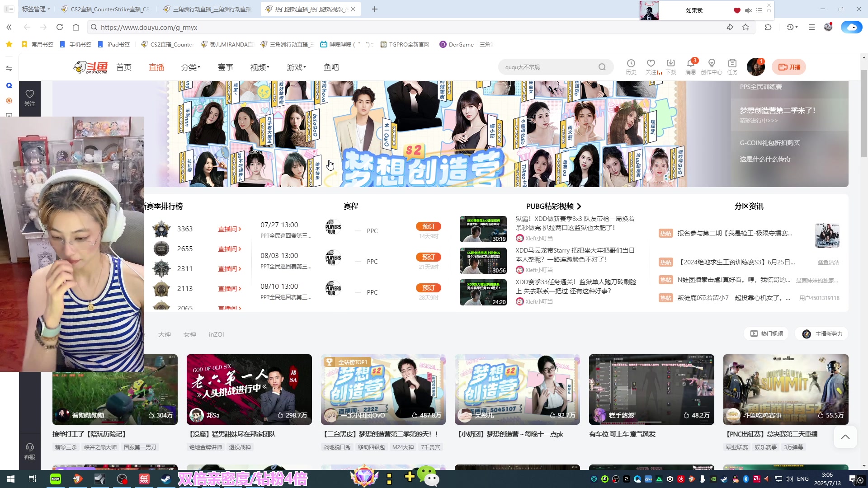Viewport: 868px width, 488px height.
Task: Open Douyu messages bell icon
Action: pos(691,66)
